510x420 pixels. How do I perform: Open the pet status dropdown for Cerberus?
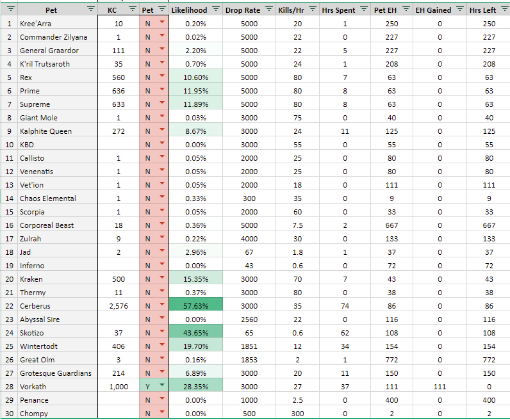[161, 306]
